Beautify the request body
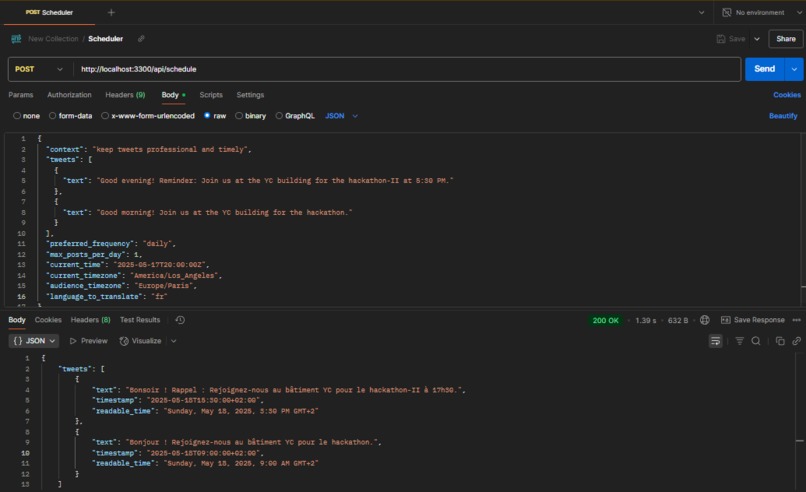 [783, 116]
